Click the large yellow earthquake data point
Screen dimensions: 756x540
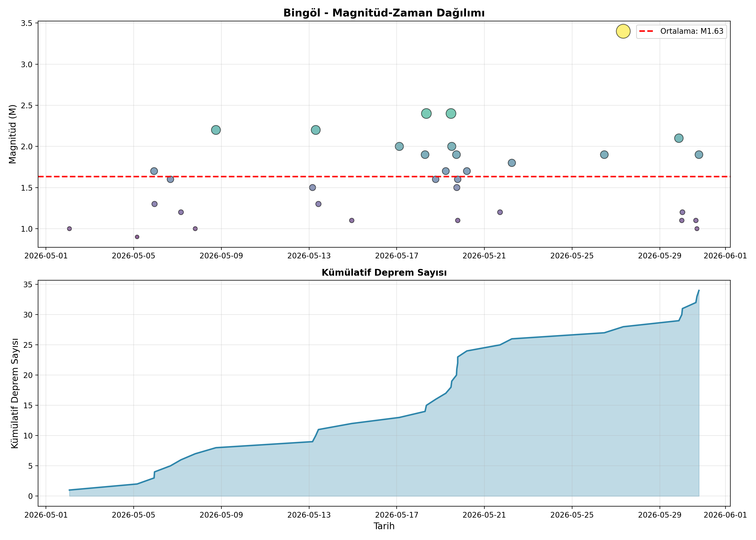(x=623, y=31)
